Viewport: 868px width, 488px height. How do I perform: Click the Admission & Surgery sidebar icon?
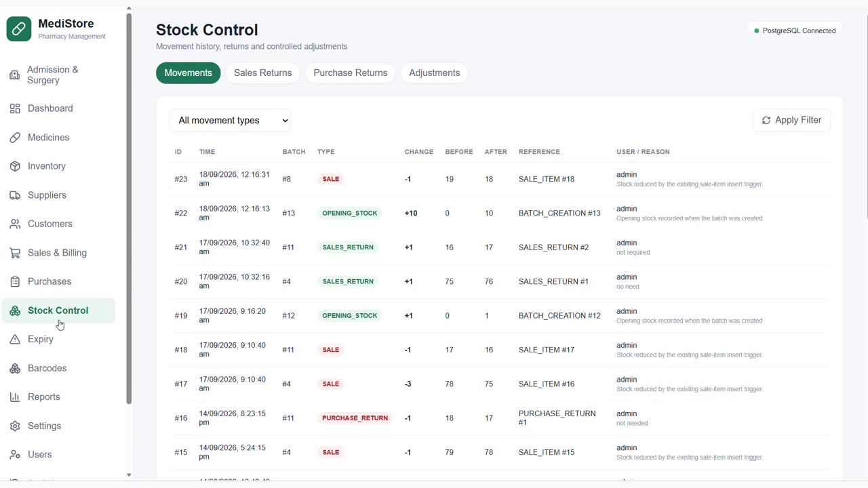[x=14, y=75]
